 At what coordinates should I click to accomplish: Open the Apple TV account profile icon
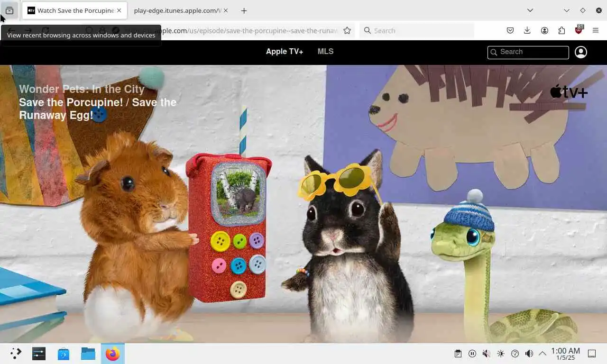pyautogui.click(x=581, y=52)
